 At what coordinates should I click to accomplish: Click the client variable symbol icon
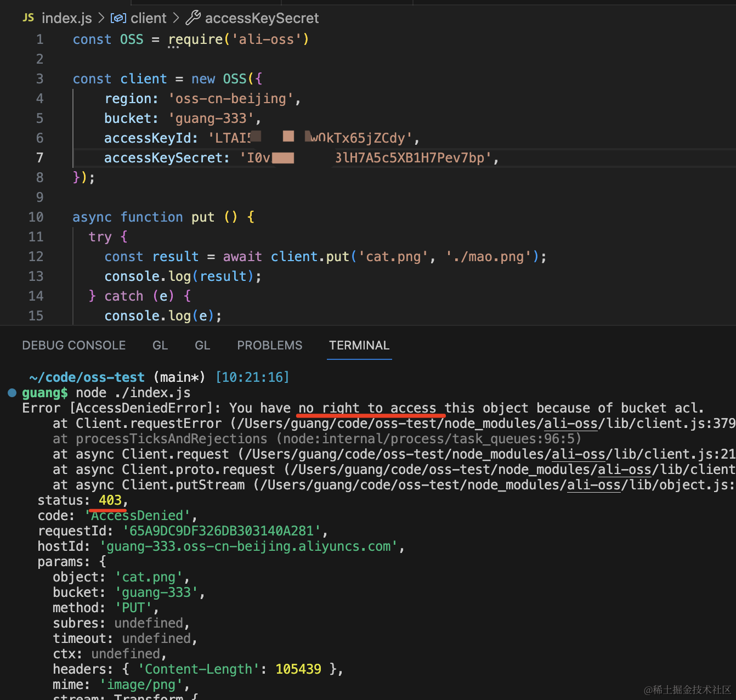[x=118, y=18]
